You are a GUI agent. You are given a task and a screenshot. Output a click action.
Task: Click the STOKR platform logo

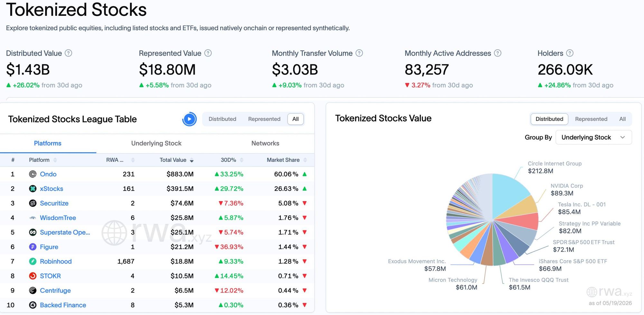[x=33, y=276]
